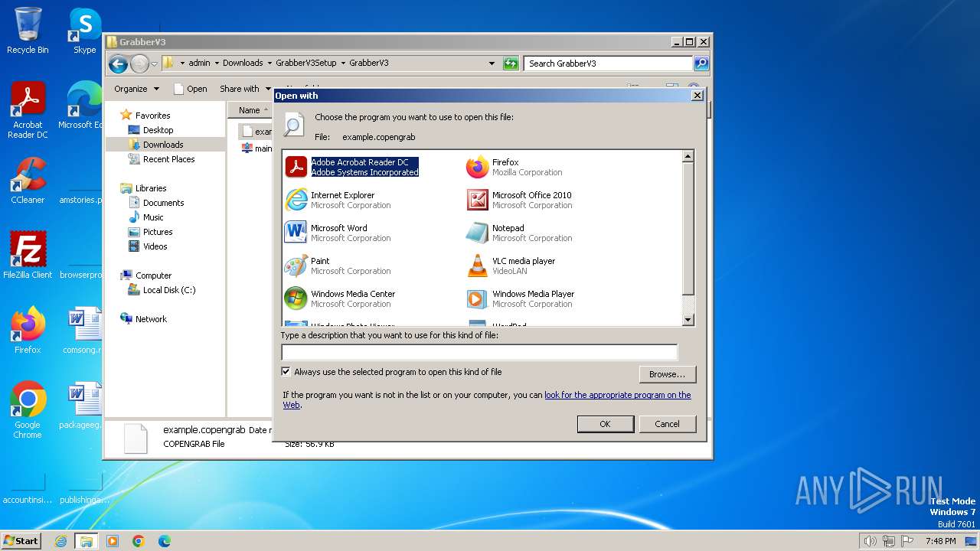Open Windows Media Player taskbar icon
This screenshot has height=551, width=980.
[x=113, y=541]
